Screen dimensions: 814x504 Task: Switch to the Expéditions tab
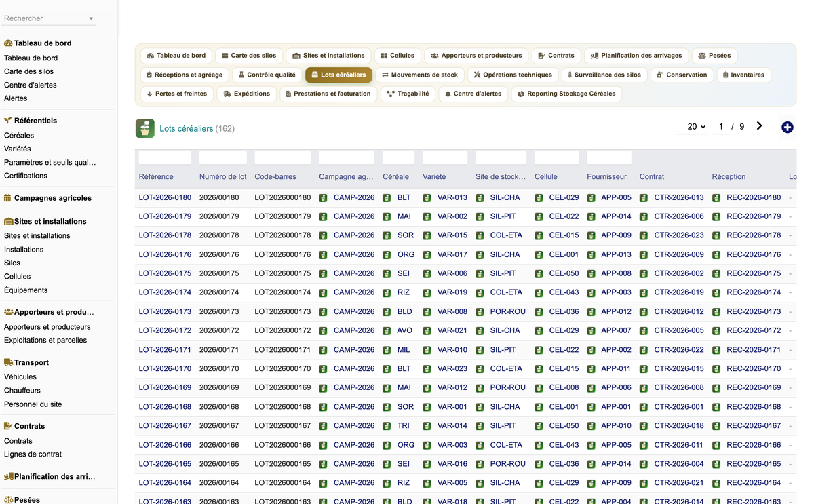pyautogui.click(x=247, y=94)
